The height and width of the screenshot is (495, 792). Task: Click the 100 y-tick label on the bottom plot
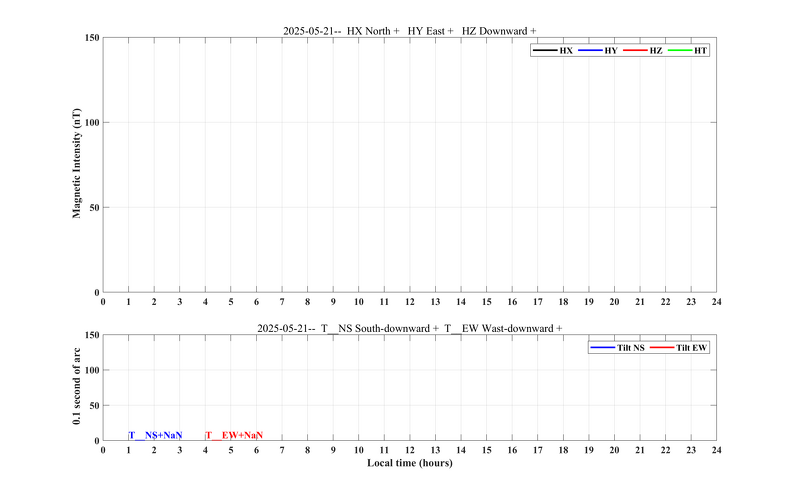91,370
